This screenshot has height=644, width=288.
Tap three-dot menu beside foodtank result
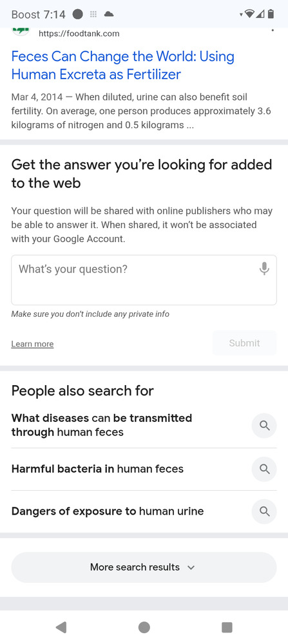point(273,30)
